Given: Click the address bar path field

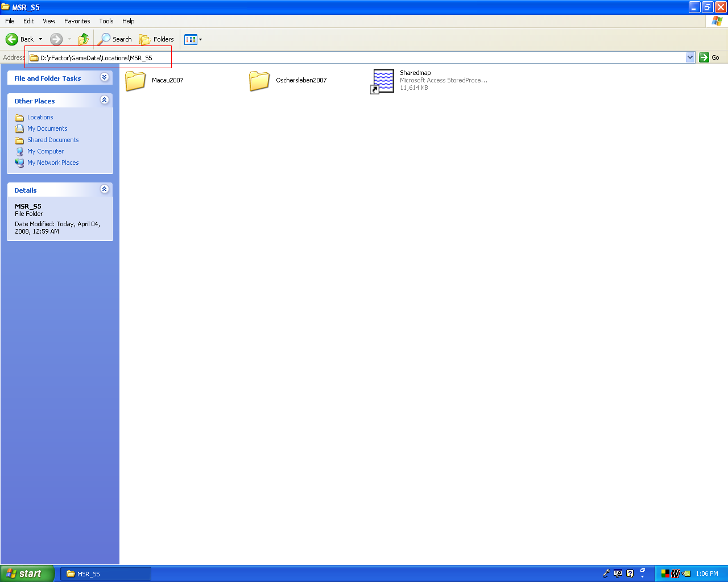Looking at the screenshot, I should point(341,57).
